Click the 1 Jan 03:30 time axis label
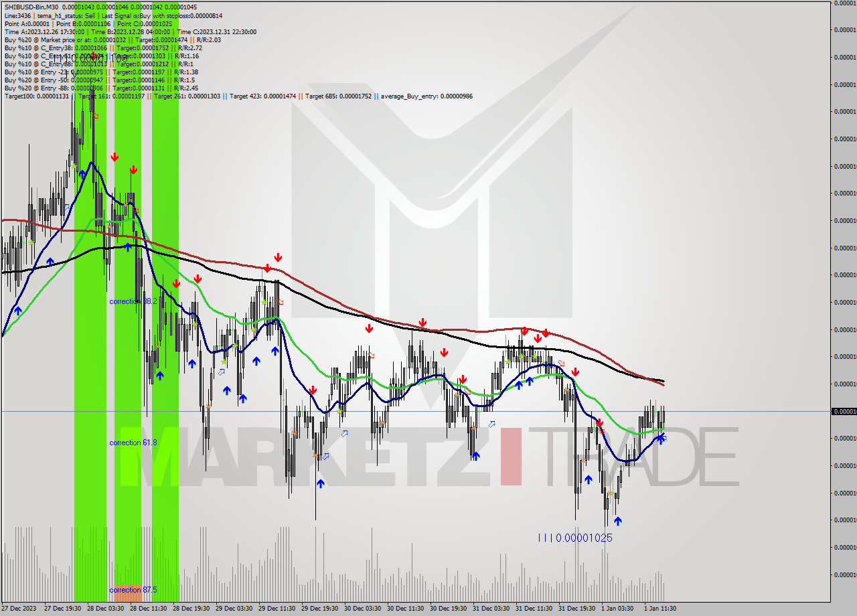Viewport: 857px width, 616px height. pyautogui.click(x=618, y=608)
